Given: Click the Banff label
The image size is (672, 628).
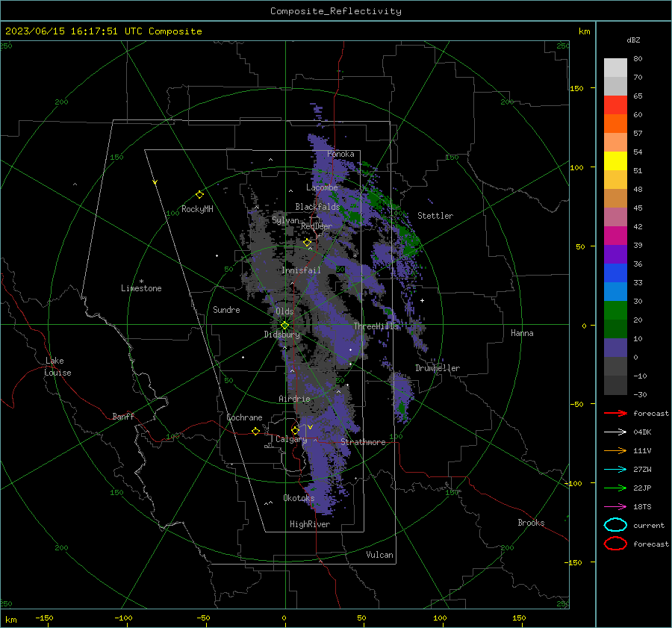Looking at the screenshot, I should 123,416.
